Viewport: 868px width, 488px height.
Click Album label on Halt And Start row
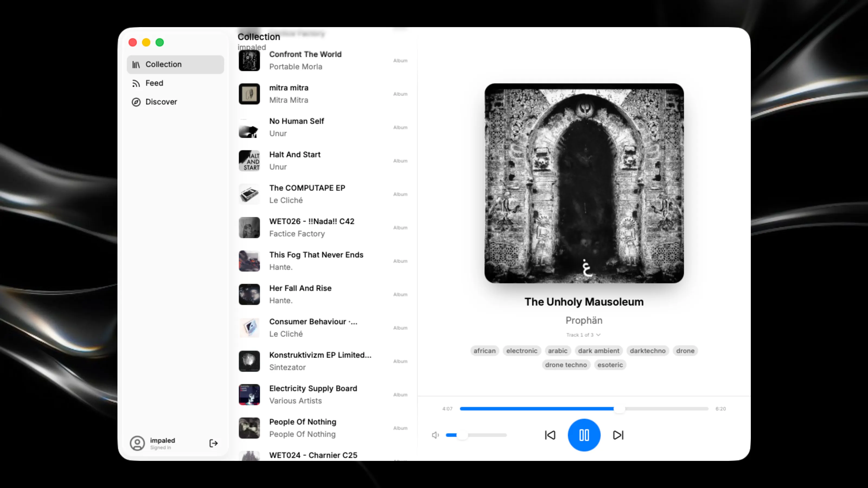pyautogui.click(x=400, y=161)
